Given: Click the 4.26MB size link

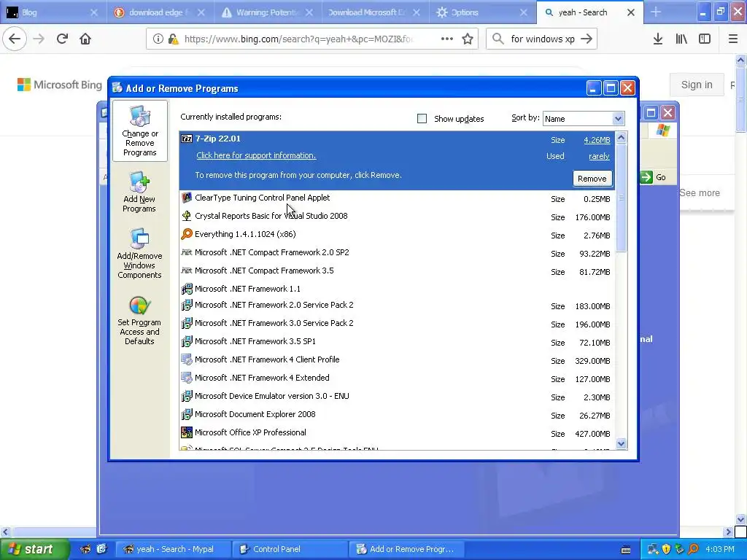Looking at the screenshot, I should (597, 140).
